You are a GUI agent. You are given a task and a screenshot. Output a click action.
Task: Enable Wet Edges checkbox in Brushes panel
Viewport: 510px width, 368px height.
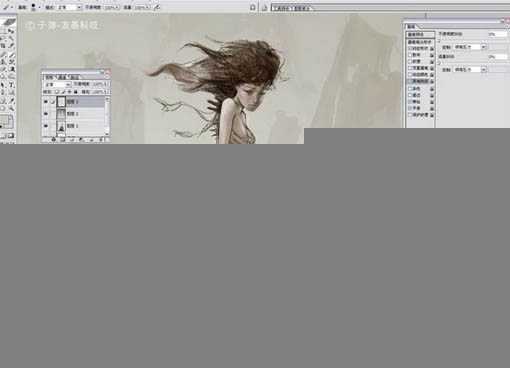pyautogui.click(x=410, y=95)
